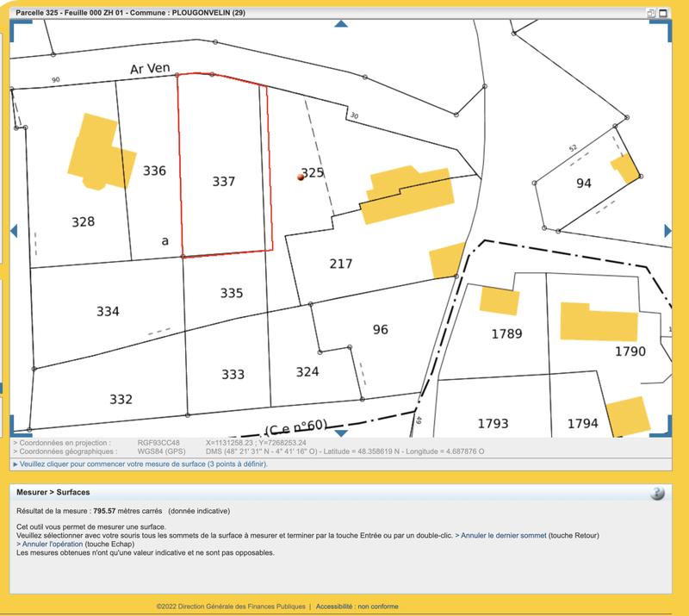The height and width of the screenshot is (616, 689).
Task: Click the Annuler l'opération link
Action: pyautogui.click(x=59, y=544)
